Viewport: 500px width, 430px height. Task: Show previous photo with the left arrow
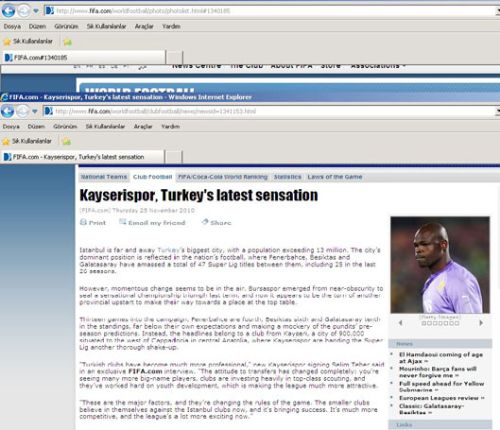[x=401, y=323]
